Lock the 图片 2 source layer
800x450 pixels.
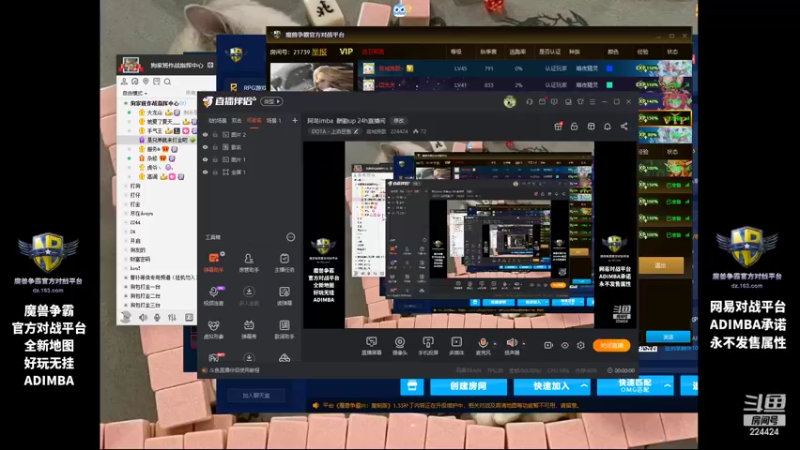pos(215,135)
